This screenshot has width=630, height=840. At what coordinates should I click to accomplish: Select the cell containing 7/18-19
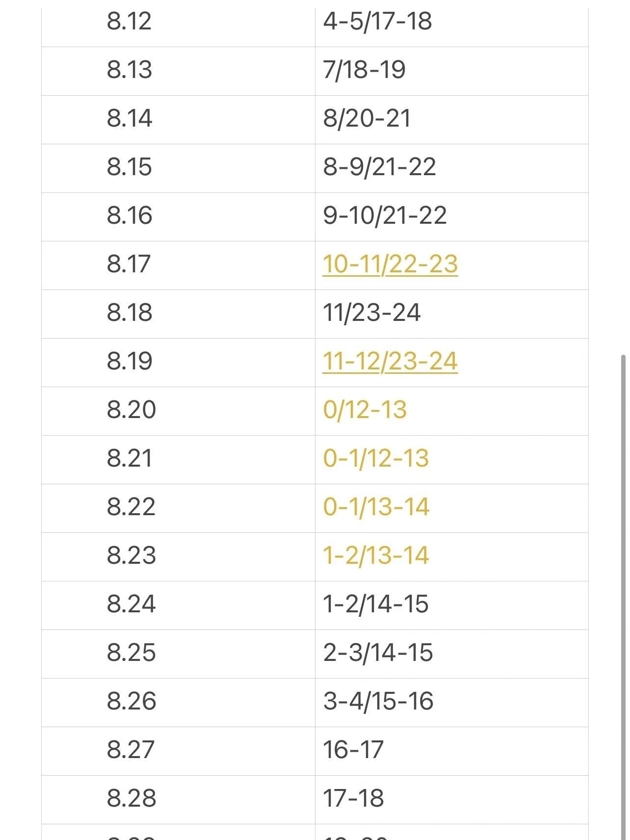coord(451,71)
